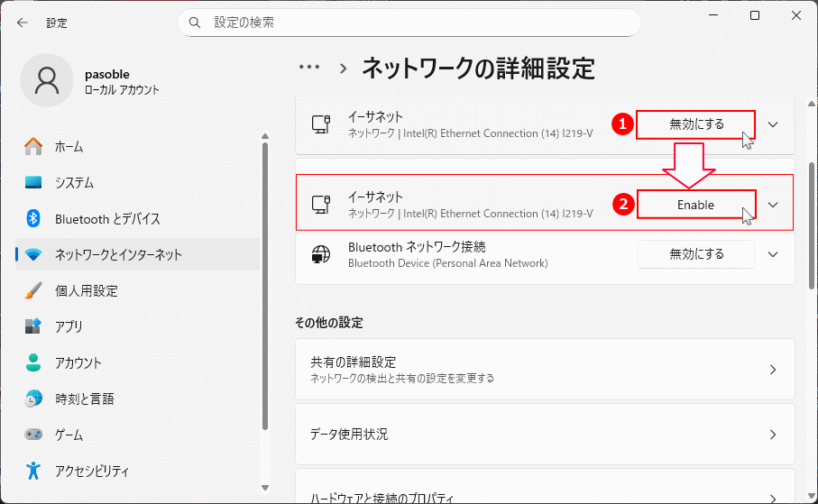Viewport: 818px width, 504px height.
Task: Click the main pane scrollbar thumb
Action: (811, 225)
